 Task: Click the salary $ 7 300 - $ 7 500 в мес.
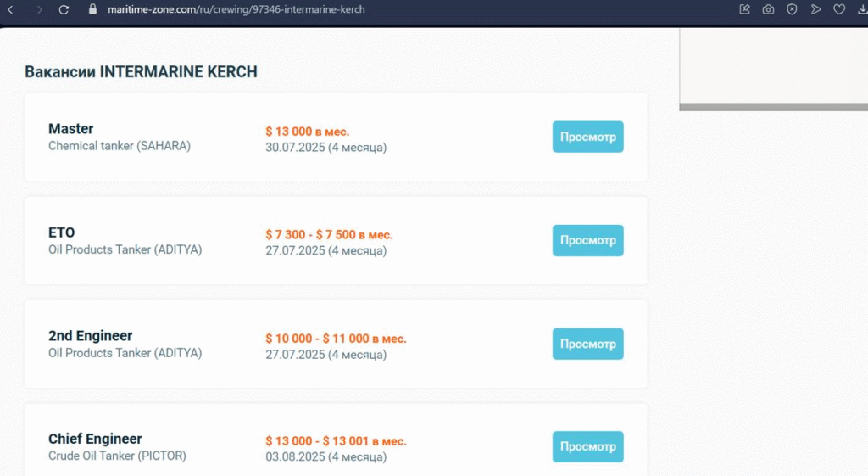[x=329, y=235]
